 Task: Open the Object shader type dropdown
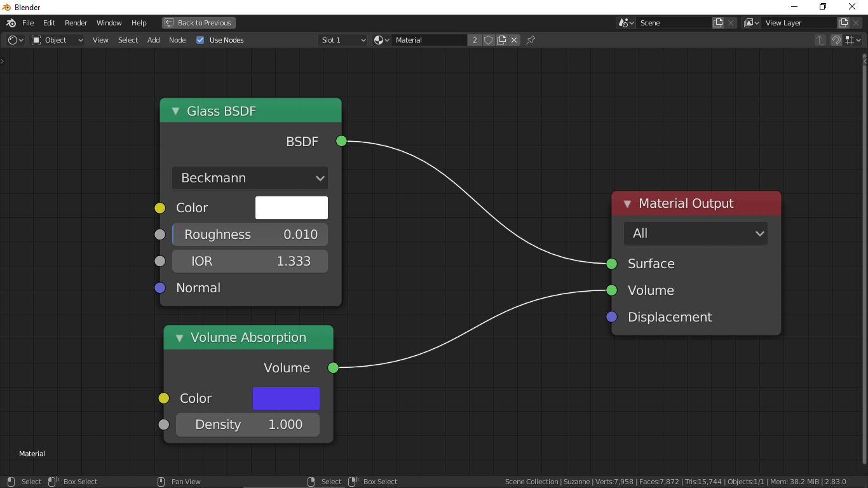click(x=58, y=40)
